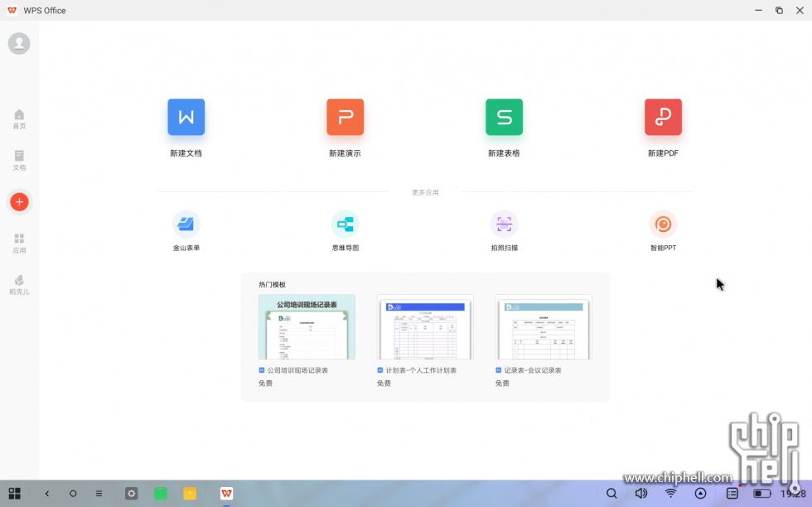Click the red plus create button
Screen dimensions: 812x507
point(19,202)
